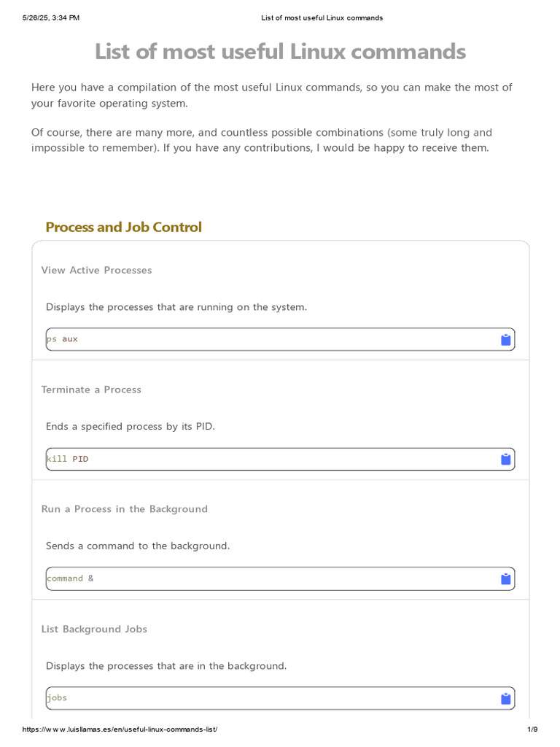Click the small header title at top

click(x=322, y=18)
